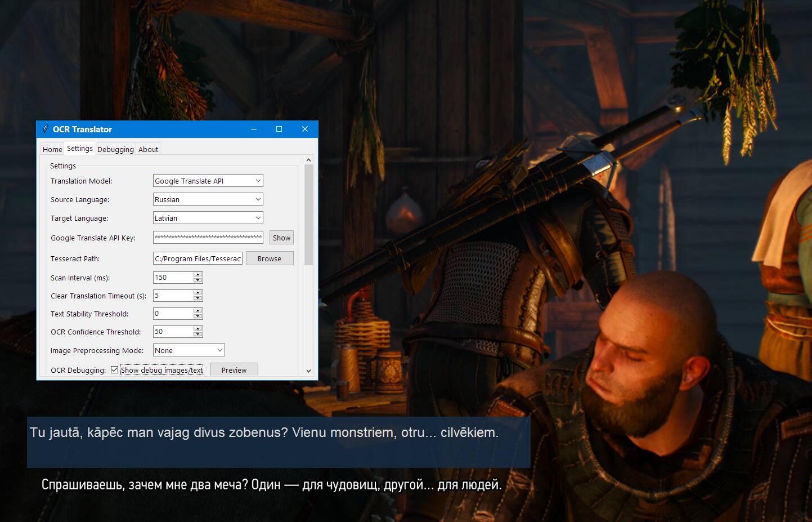Click the OCR Translator feather title icon
This screenshot has width=812, height=522.
point(45,129)
